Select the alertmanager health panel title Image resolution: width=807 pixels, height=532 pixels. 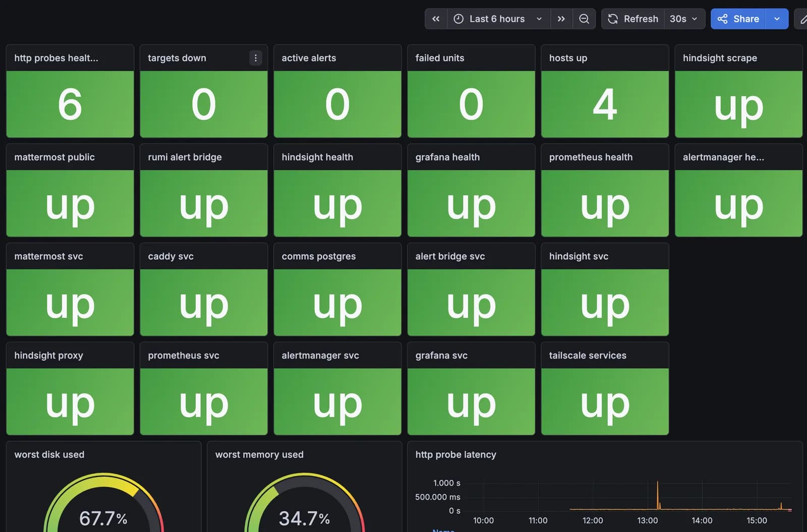click(x=723, y=157)
